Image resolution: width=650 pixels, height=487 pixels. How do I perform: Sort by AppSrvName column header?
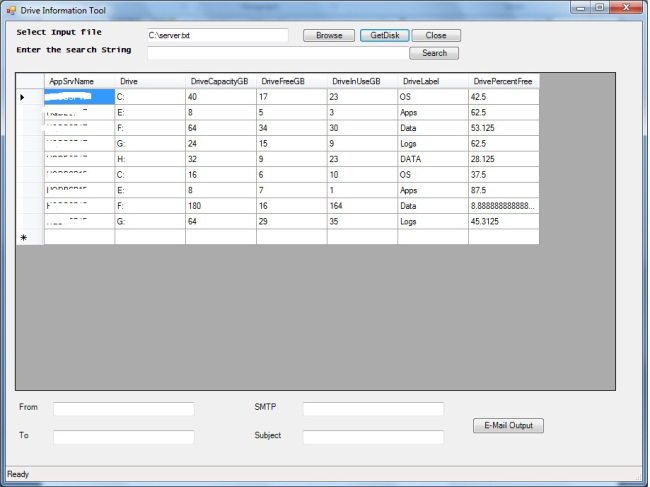(x=79, y=81)
